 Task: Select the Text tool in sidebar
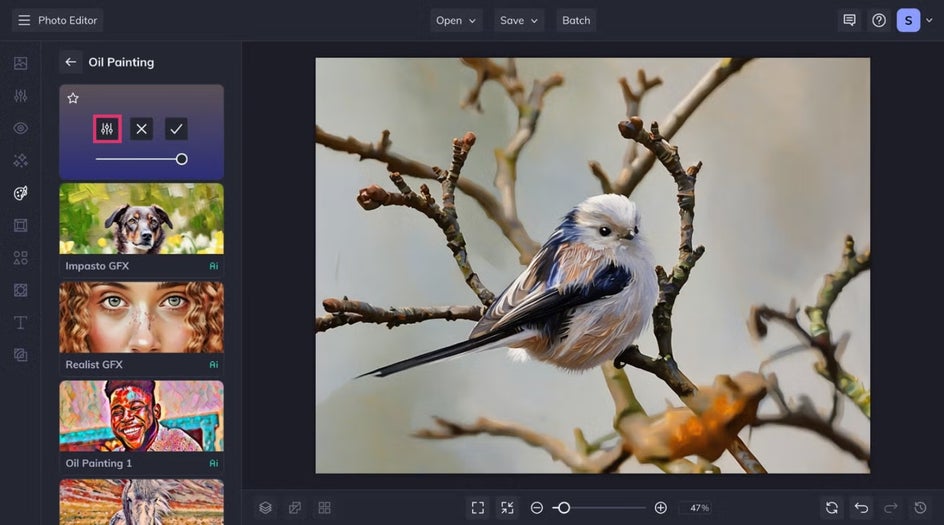tap(20, 323)
